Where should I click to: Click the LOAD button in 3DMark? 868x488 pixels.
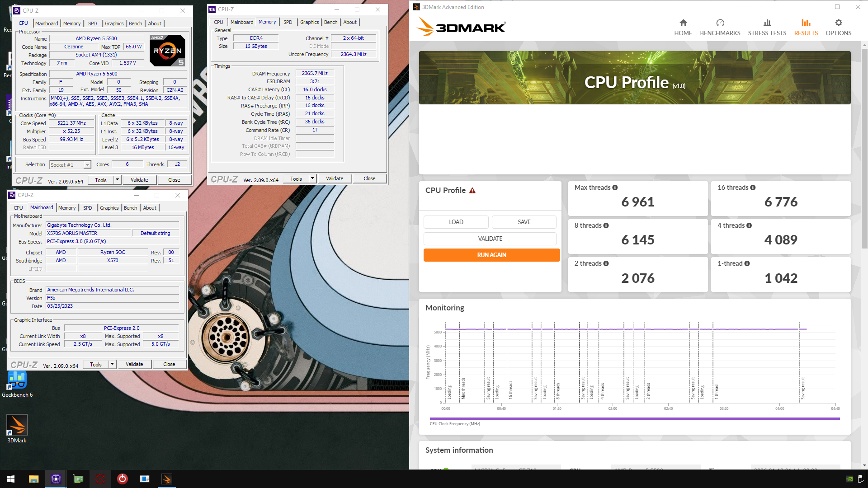pos(456,222)
